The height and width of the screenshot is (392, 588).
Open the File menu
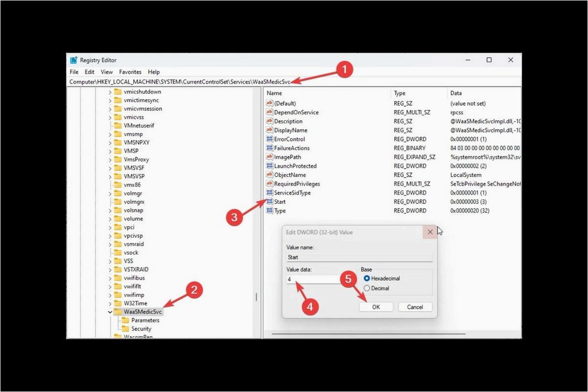(x=74, y=71)
